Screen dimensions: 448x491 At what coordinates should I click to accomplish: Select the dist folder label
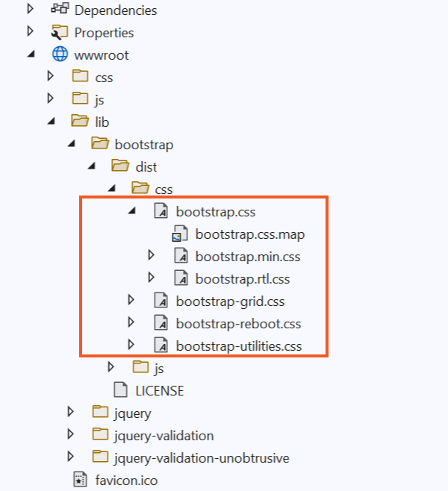(146, 167)
